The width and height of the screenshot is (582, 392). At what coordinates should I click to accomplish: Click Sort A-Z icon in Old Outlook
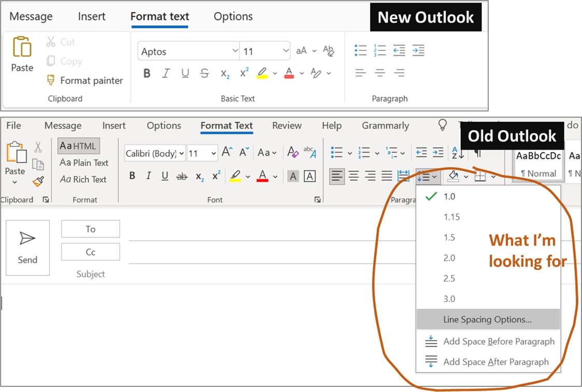[457, 152]
